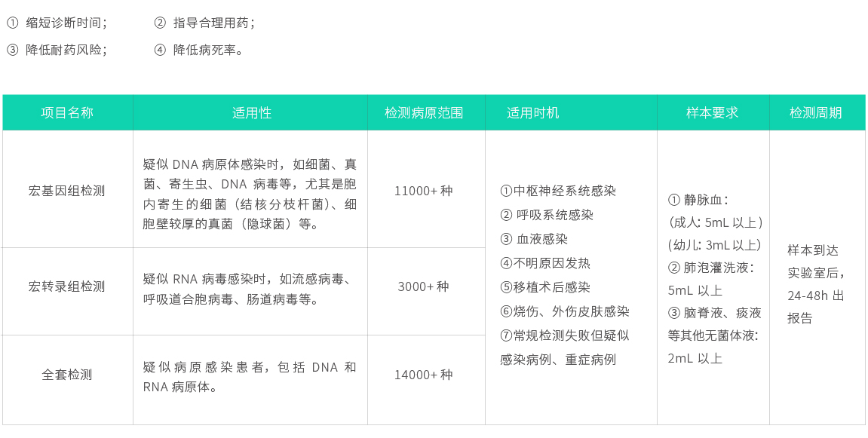Click the 适用性 column header
The height and width of the screenshot is (438, 868).
click(x=251, y=113)
